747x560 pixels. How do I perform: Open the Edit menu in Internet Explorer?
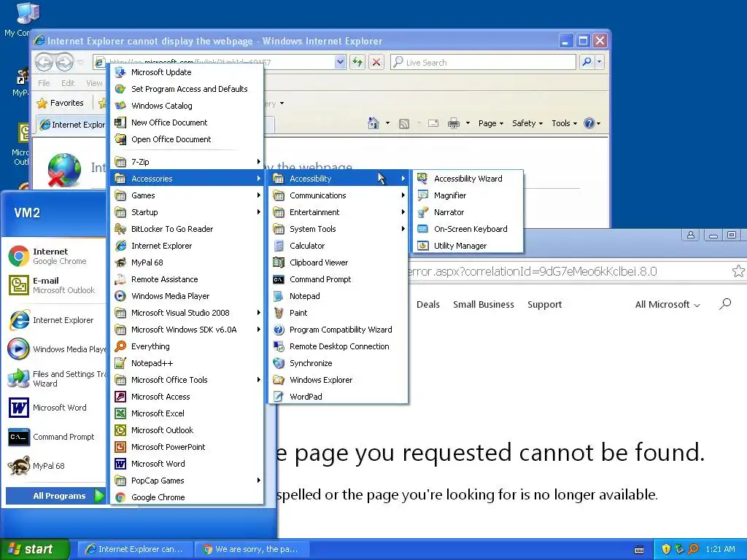point(68,83)
